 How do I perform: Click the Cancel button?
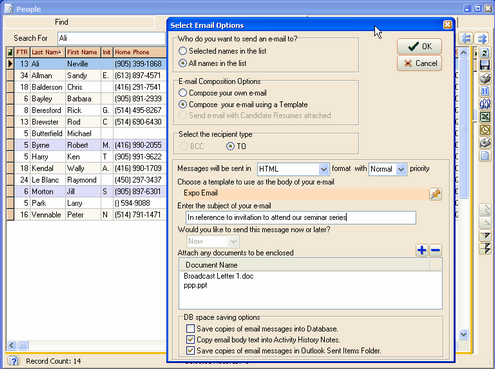point(419,63)
